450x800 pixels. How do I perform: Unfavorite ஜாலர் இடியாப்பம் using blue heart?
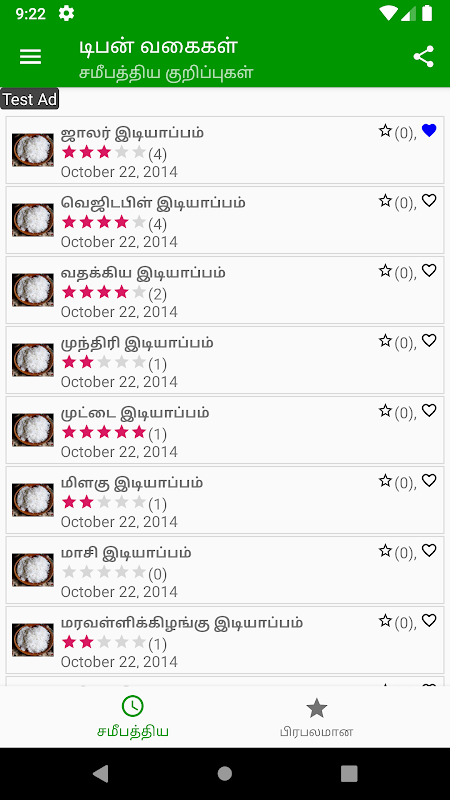(x=429, y=131)
